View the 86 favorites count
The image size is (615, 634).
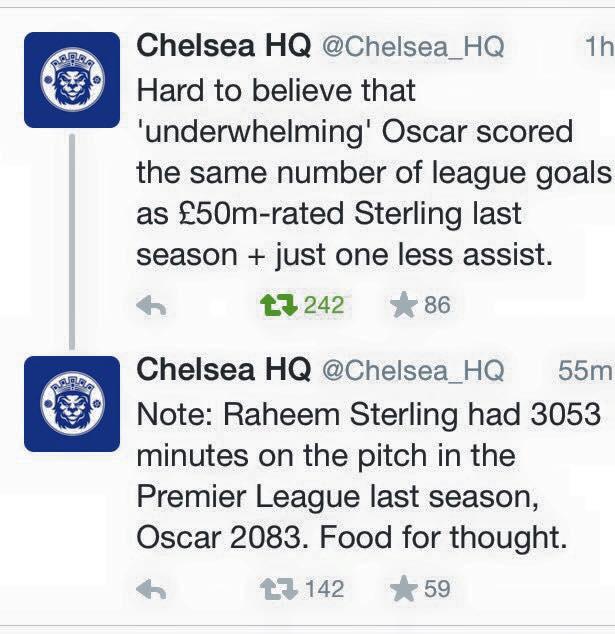pos(437,305)
